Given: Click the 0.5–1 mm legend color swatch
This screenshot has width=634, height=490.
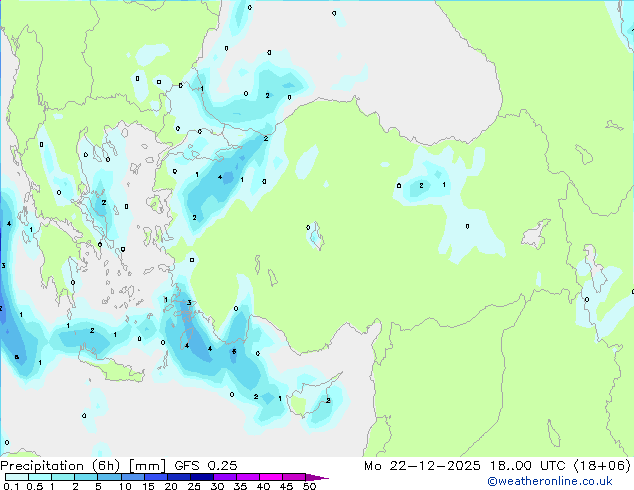Looking at the screenshot, I should tap(40, 477).
